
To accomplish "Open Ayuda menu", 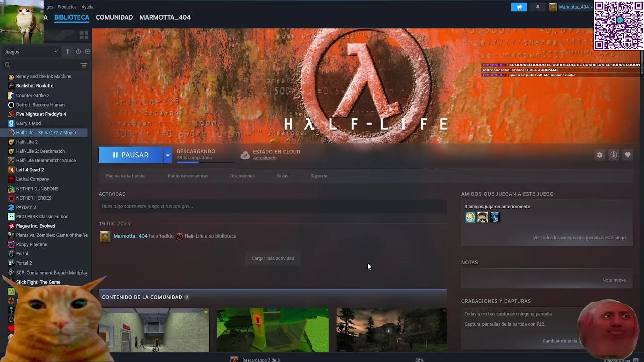I will click(x=87, y=7).
